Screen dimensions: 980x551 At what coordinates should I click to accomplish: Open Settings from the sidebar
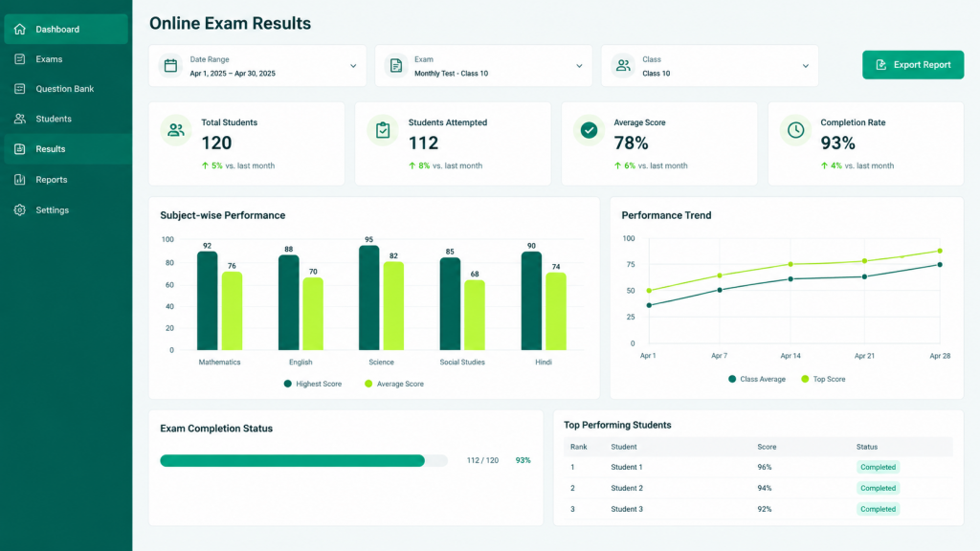tap(66, 209)
